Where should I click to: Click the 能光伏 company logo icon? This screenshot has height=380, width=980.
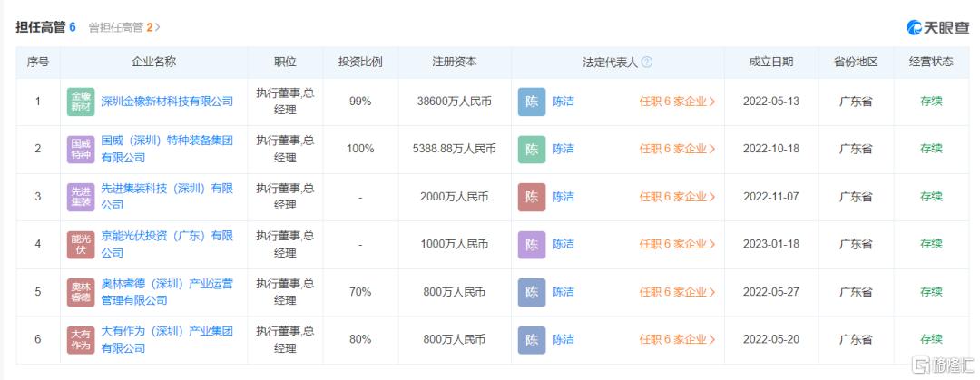point(81,244)
